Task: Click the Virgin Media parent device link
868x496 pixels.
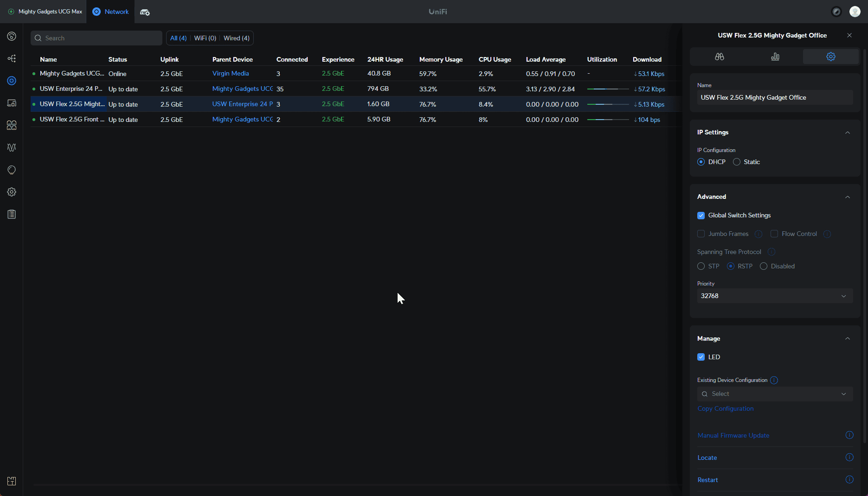Action: (231, 73)
